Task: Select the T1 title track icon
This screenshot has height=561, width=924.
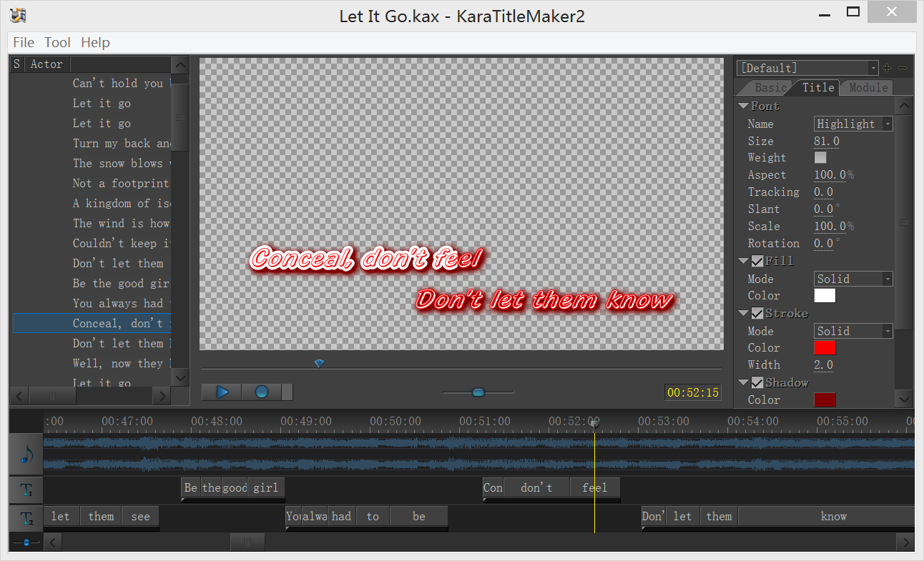Action: coord(26,490)
